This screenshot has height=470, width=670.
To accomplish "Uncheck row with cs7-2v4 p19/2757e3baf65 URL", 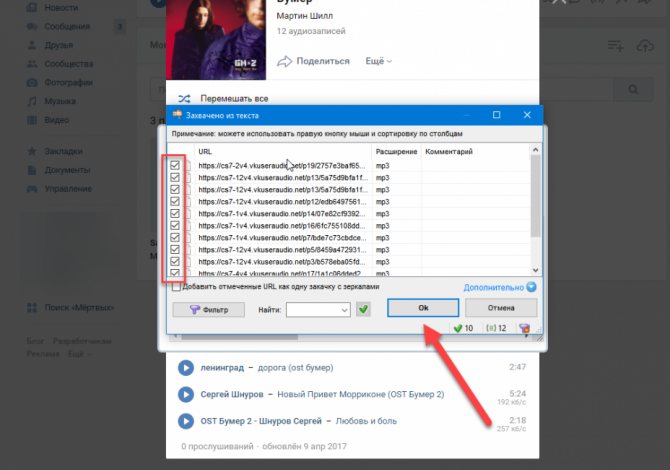I will [175, 165].
